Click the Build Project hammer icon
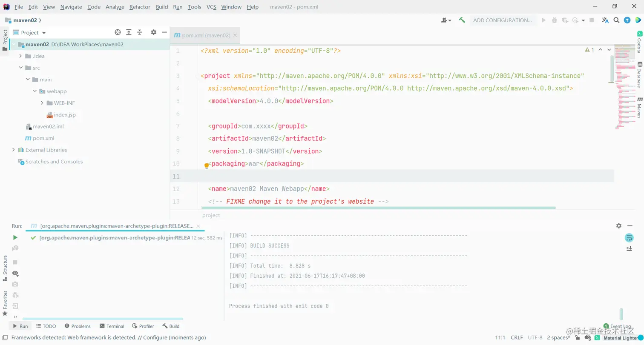The image size is (644, 345). [x=462, y=20]
